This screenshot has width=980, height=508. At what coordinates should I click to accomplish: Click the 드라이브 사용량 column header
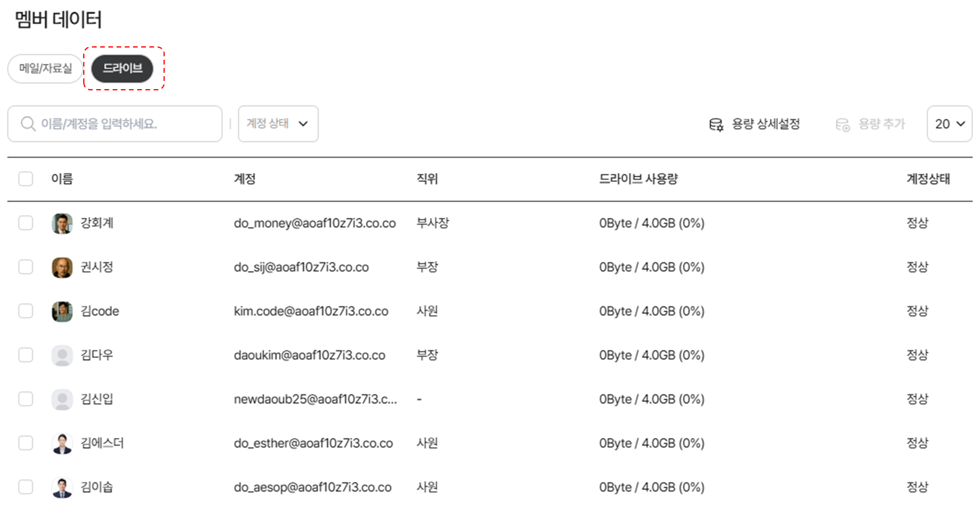tap(638, 179)
